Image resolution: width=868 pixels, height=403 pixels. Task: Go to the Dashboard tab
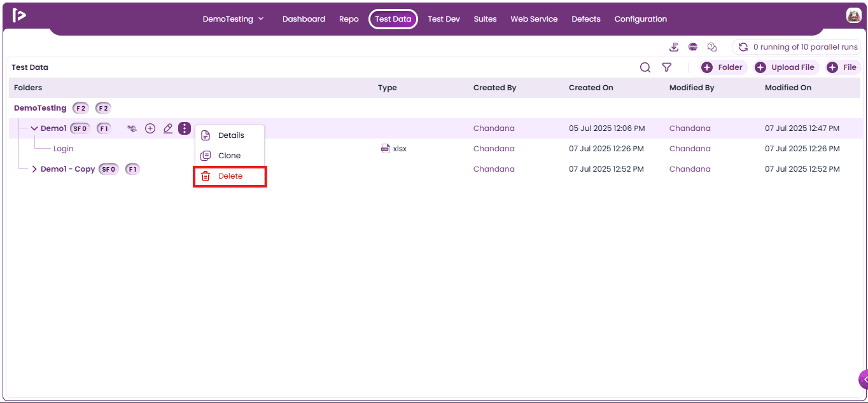304,19
